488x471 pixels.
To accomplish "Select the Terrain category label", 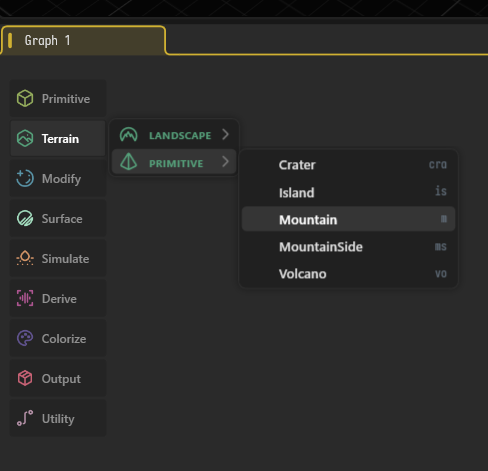I will tap(60, 139).
